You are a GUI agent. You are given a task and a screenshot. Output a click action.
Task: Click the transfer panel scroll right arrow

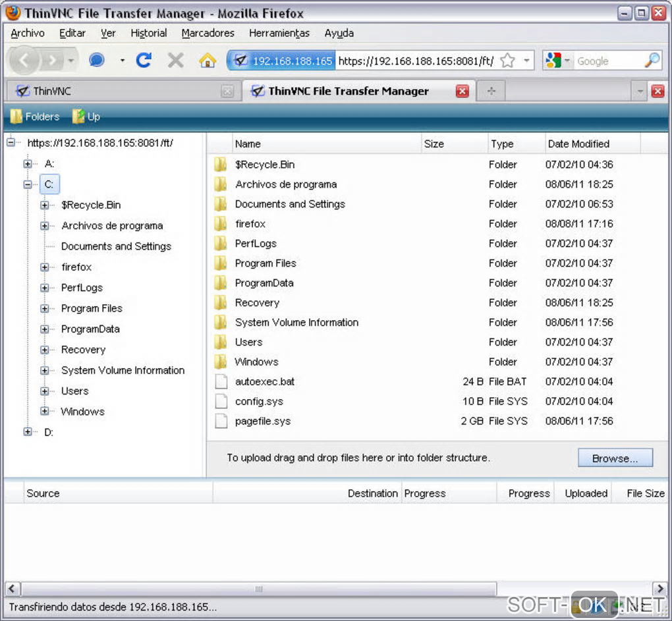click(x=660, y=589)
